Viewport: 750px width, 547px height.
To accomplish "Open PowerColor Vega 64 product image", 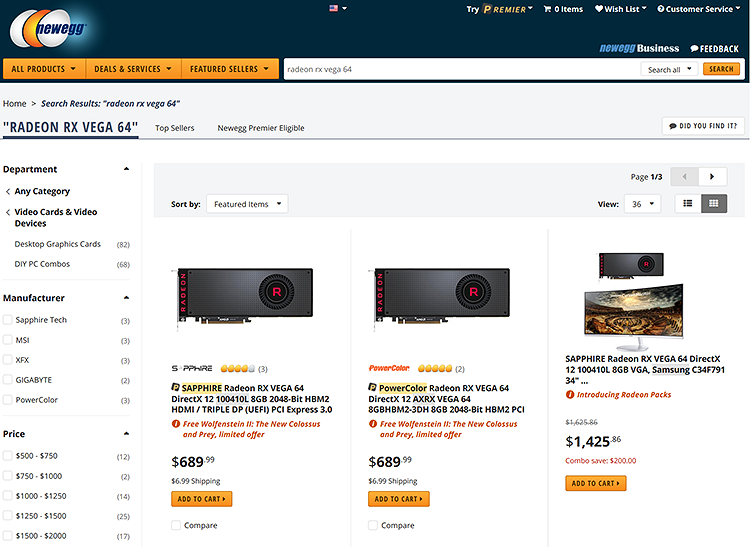I will coord(440,299).
